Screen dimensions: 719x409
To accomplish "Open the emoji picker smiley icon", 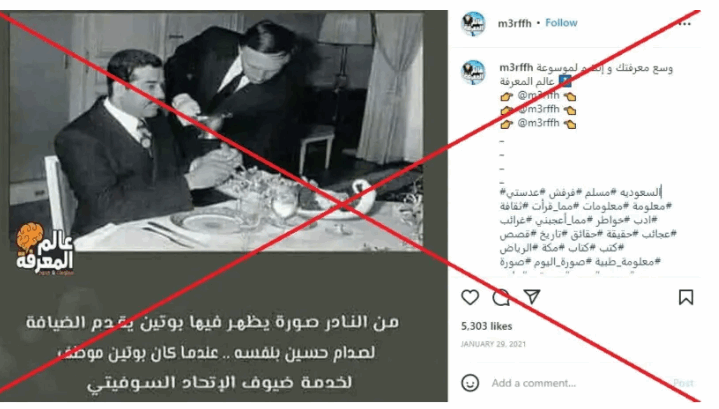I will point(470,382).
